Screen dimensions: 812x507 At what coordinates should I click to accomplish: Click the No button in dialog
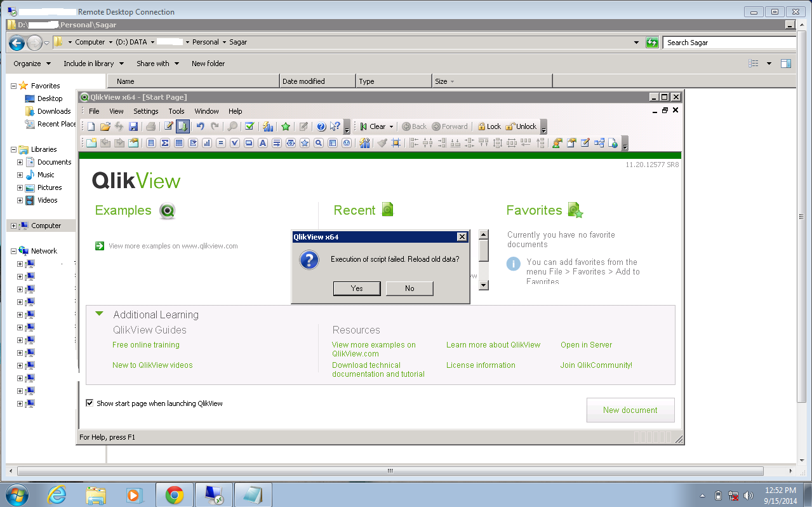409,288
